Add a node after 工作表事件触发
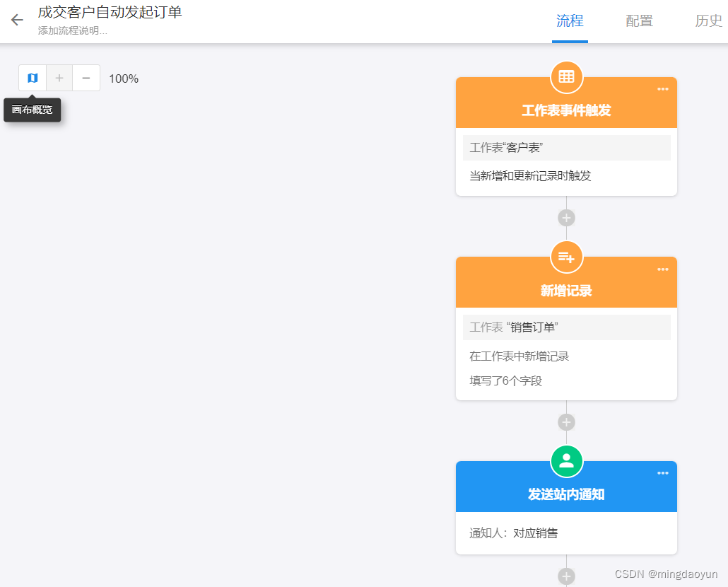Viewport: 728px width, 587px height. pos(566,218)
